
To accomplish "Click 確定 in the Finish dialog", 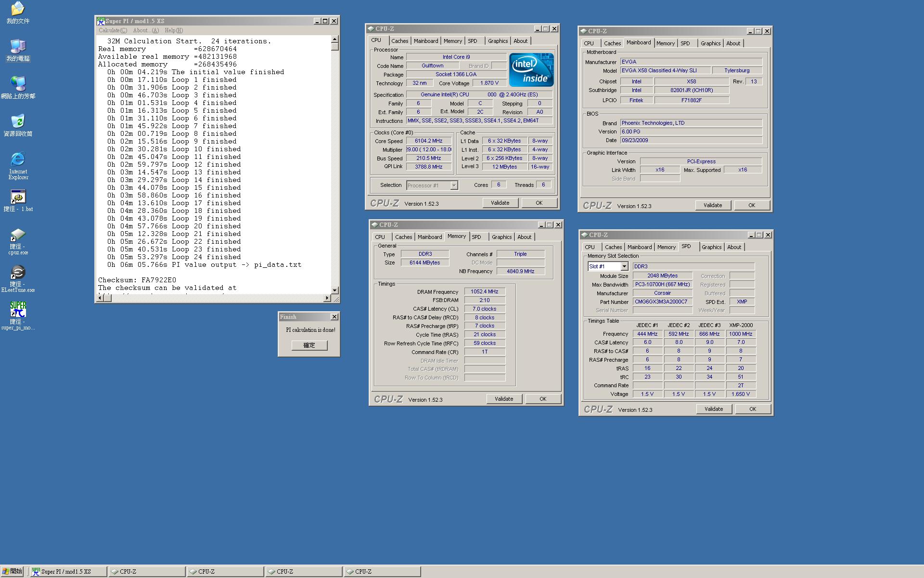I will (x=309, y=345).
